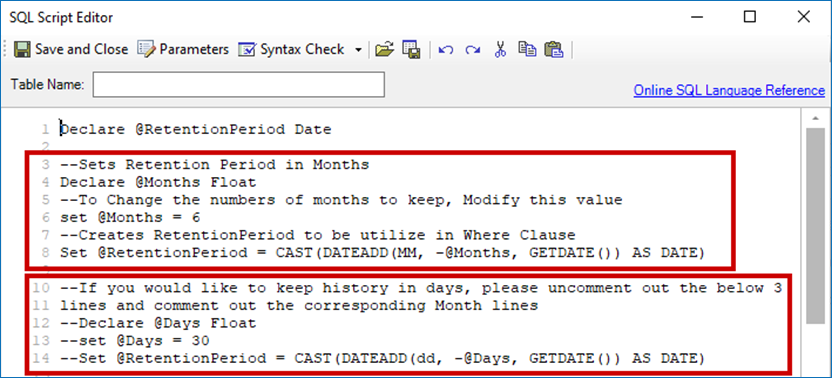Viewport: 832px width, 378px height.
Task: Click line 8 DATEADD(MM, -@Months statement
Action: [x=383, y=253]
